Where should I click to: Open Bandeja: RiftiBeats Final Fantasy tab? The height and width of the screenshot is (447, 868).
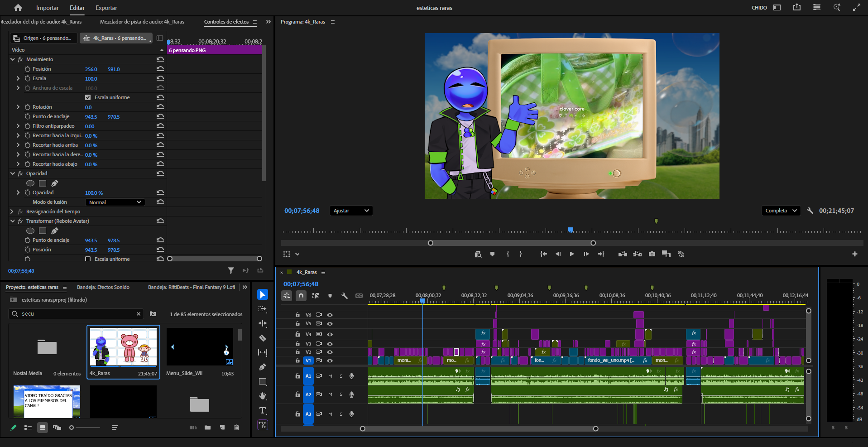[x=192, y=287]
